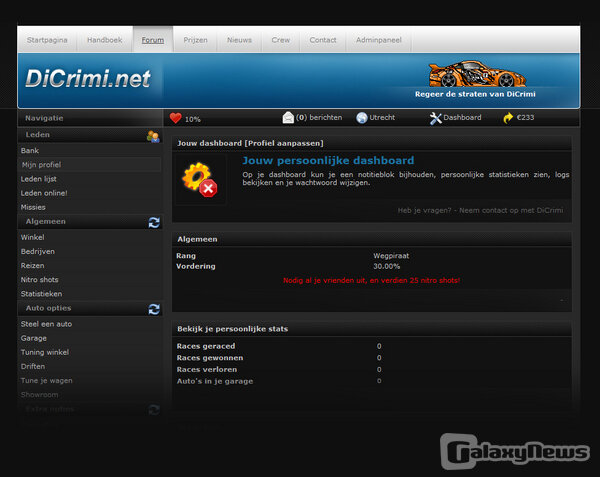Image resolution: width=600 pixels, height=477 pixels.
Task: Open Leden lijst in the sidebar
Action: (x=39, y=179)
